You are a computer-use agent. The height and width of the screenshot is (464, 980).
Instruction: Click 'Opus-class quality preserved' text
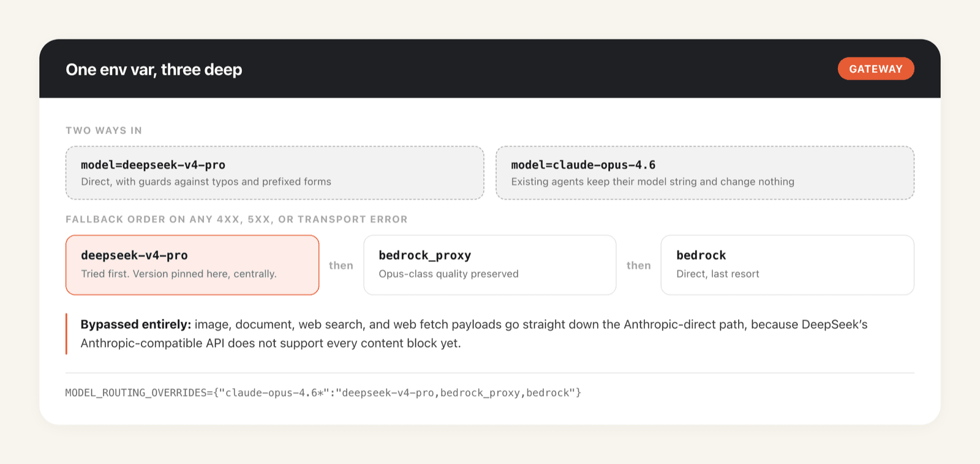[448, 274]
